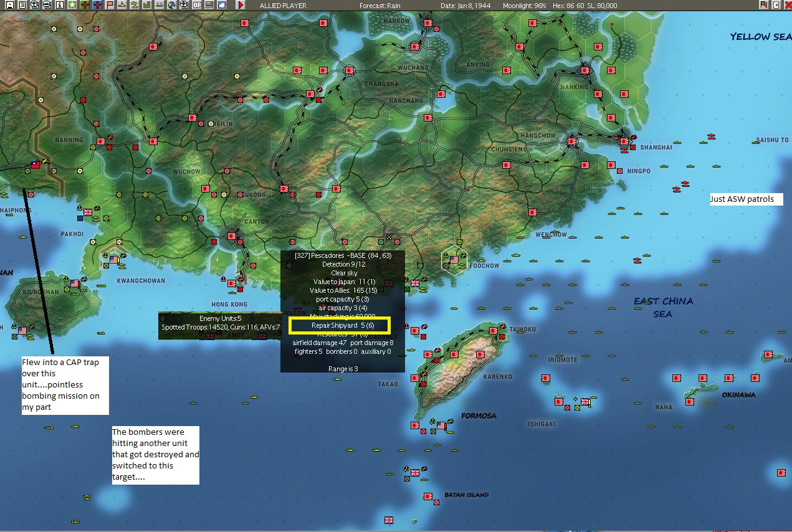
Task: Select the US flag base on southern Formosa
Action: click(x=441, y=425)
